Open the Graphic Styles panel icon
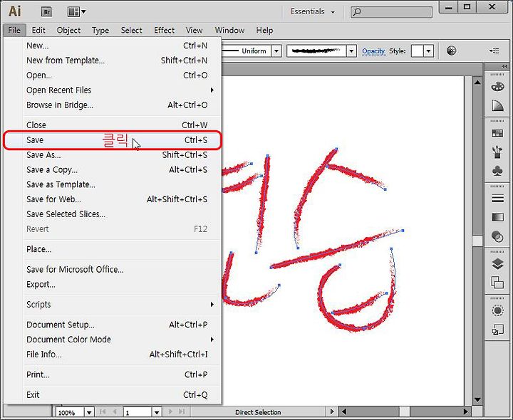The height and width of the screenshot is (420, 513). [x=497, y=330]
